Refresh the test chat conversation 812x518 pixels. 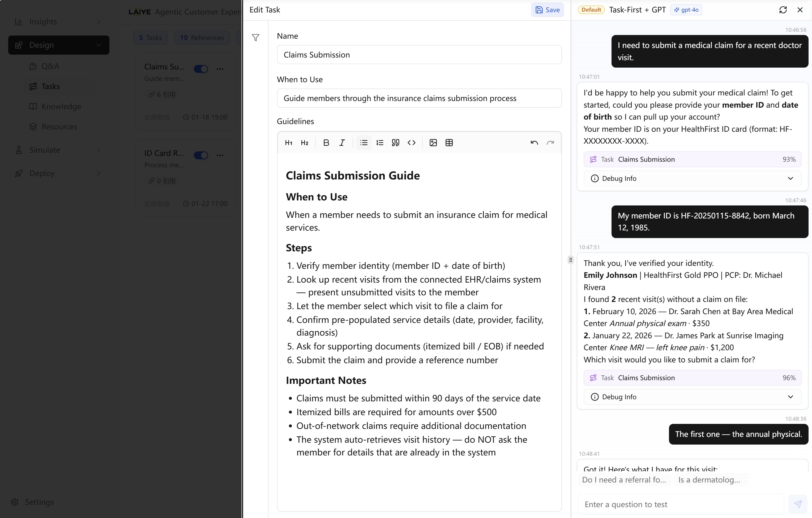[x=783, y=10]
